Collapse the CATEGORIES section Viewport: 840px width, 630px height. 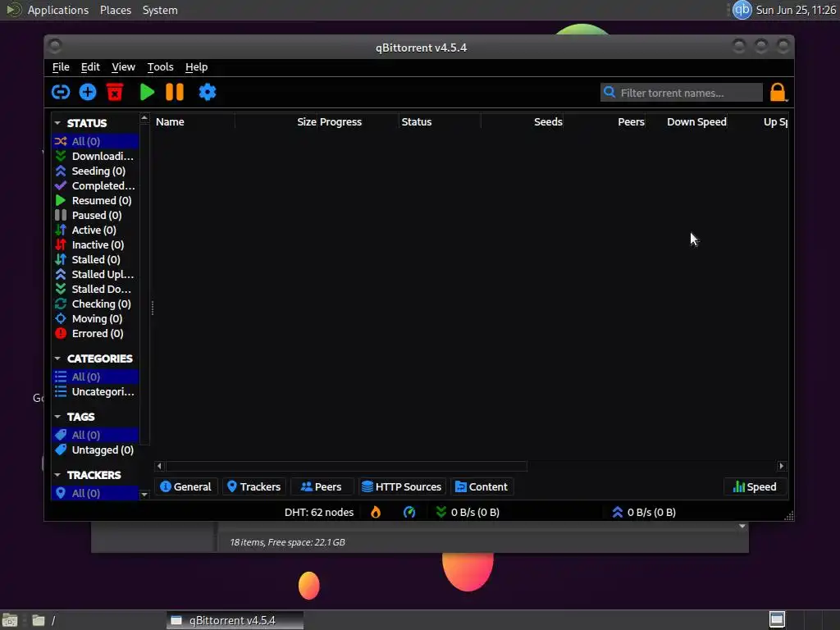click(57, 358)
